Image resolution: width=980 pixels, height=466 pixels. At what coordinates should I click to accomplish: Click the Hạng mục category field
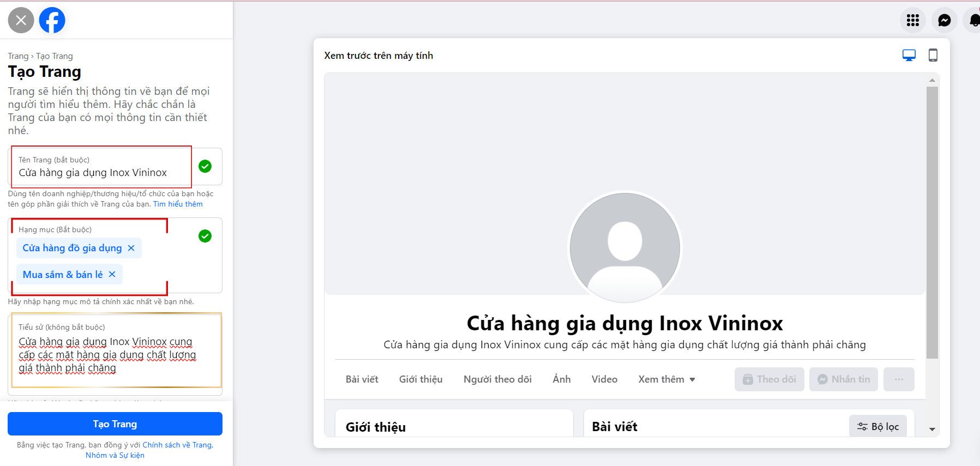[x=115, y=255]
